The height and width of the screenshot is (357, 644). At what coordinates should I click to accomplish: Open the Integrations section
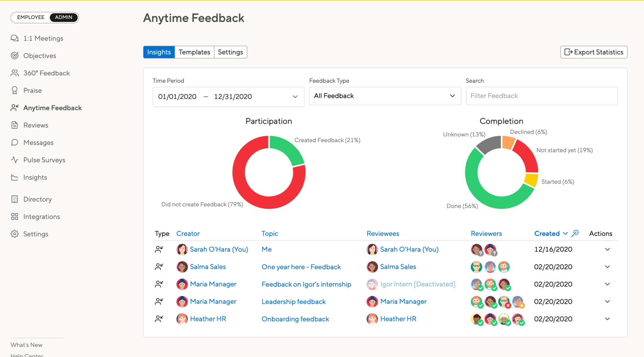click(x=41, y=216)
